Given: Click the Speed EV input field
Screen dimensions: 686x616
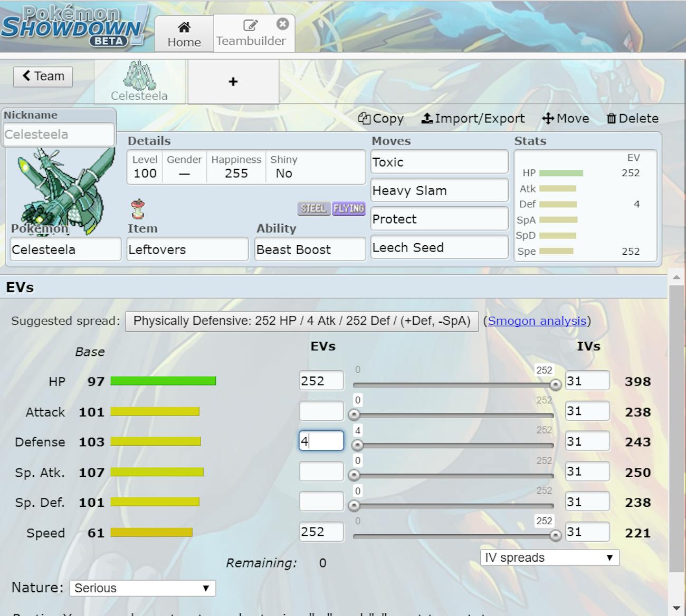Looking at the screenshot, I should pyautogui.click(x=321, y=532).
